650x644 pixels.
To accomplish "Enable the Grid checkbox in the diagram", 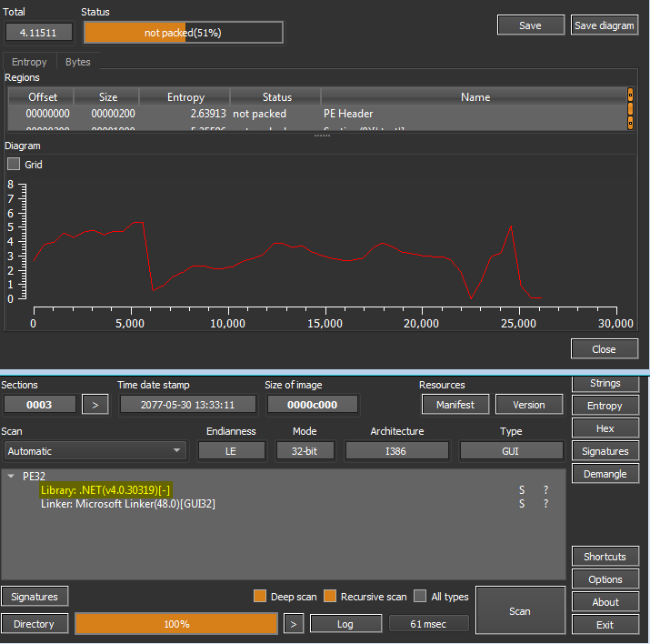I will [x=14, y=165].
